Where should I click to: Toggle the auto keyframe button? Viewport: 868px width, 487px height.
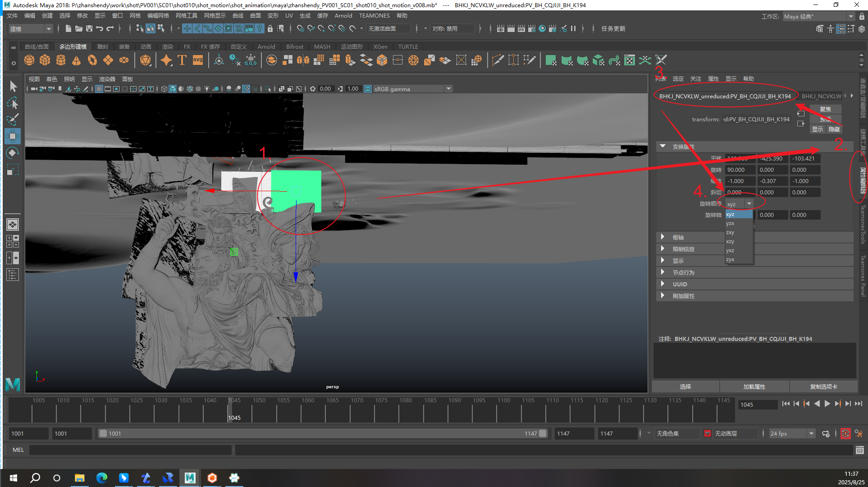(845, 433)
